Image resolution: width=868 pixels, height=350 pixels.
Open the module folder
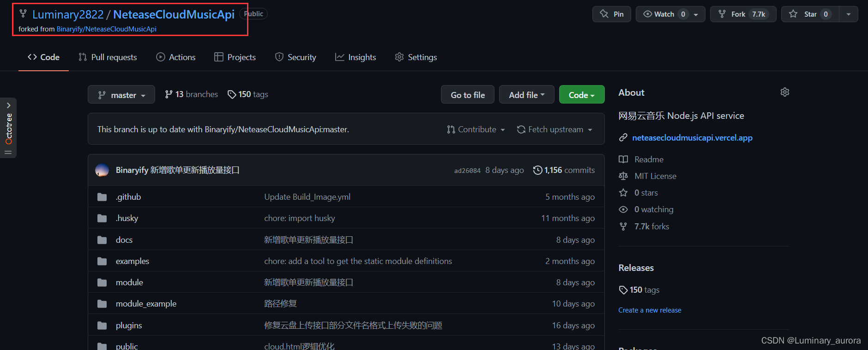pyautogui.click(x=129, y=282)
